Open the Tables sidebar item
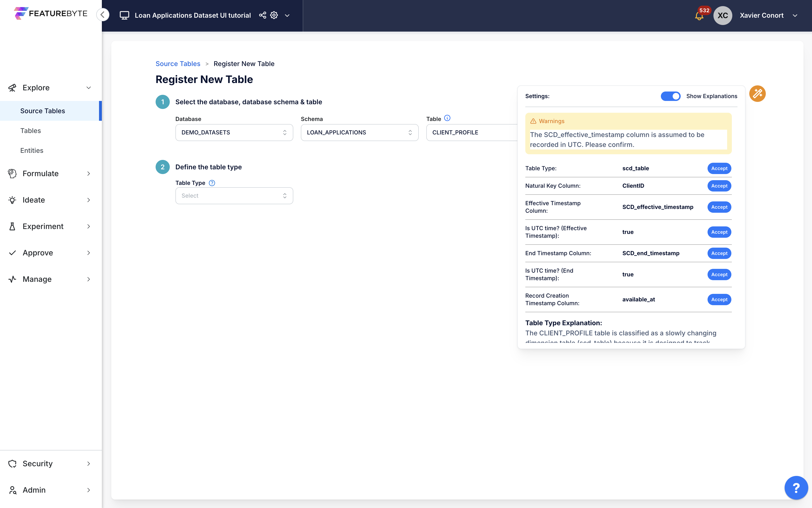Image resolution: width=812 pixels, height=508 pixels. coord(31,131)
